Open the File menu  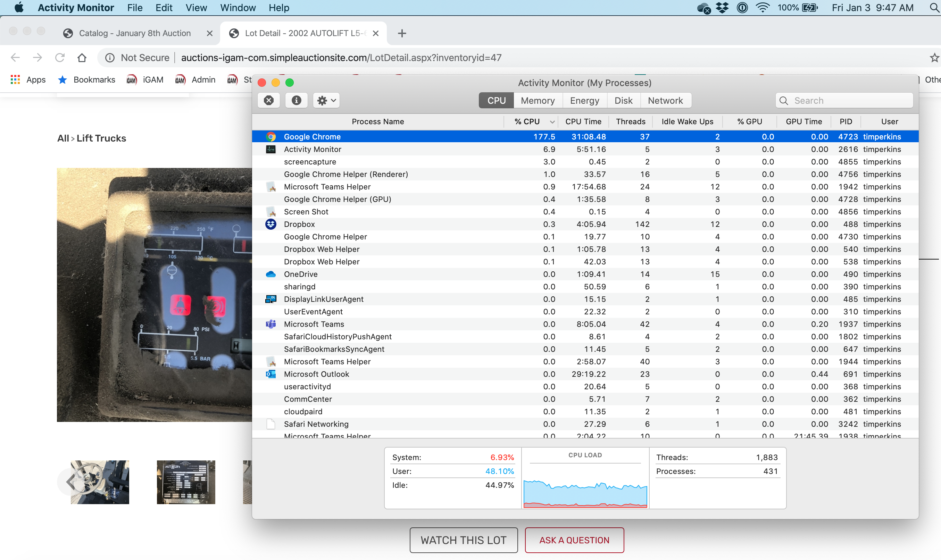tap(135, 8)
